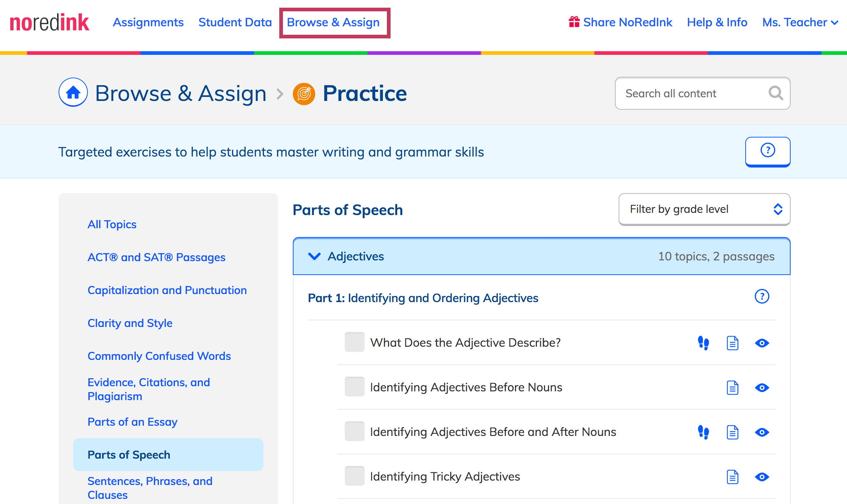Collapse the Adjectives section chevron
Image resolution: width=847 pixels, height=504 pixels.
pos(314,256)
